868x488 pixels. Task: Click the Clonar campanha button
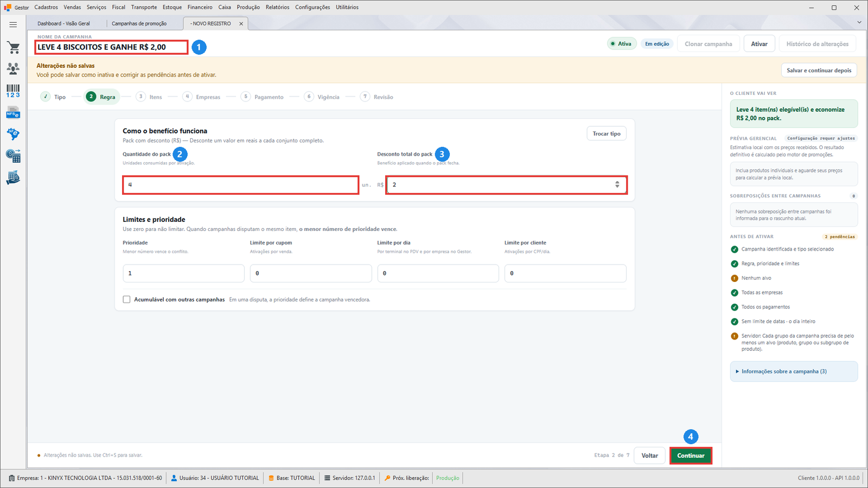(x=709, y=44)
